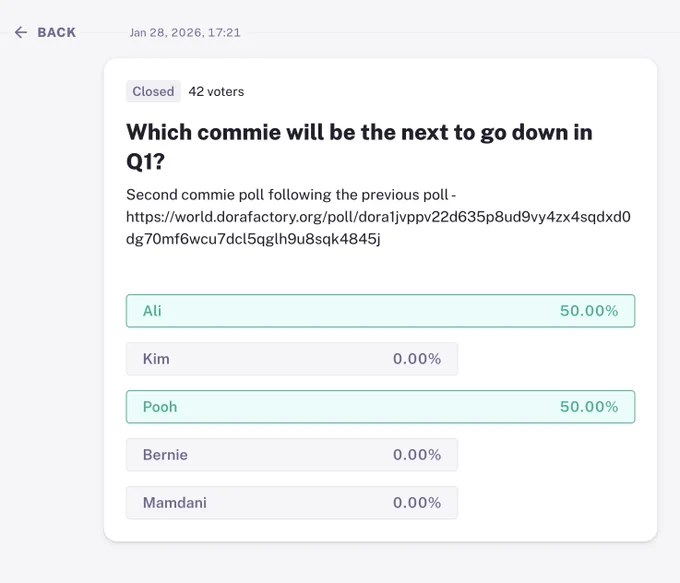Choose the Mamdani poll option

click(x=292, y=503)
